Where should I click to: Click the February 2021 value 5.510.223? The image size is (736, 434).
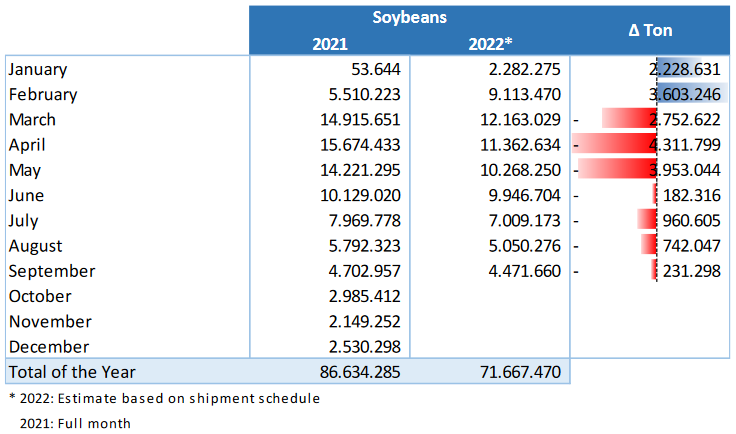coord(359,95)
